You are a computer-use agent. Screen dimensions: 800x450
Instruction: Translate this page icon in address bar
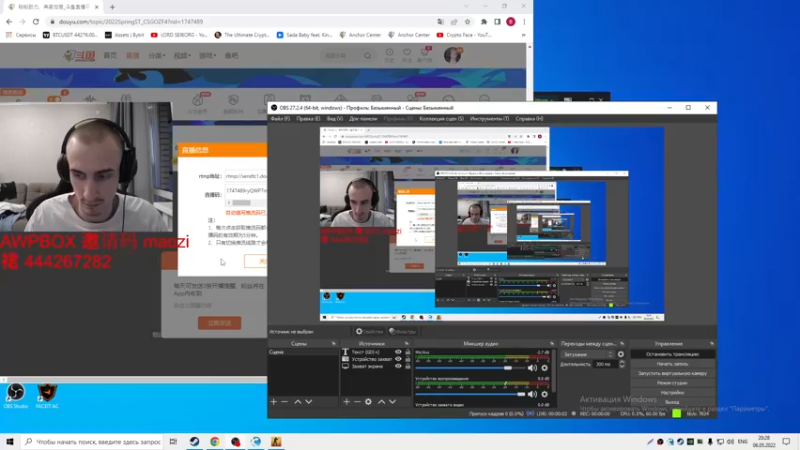[x=440, y=22]
